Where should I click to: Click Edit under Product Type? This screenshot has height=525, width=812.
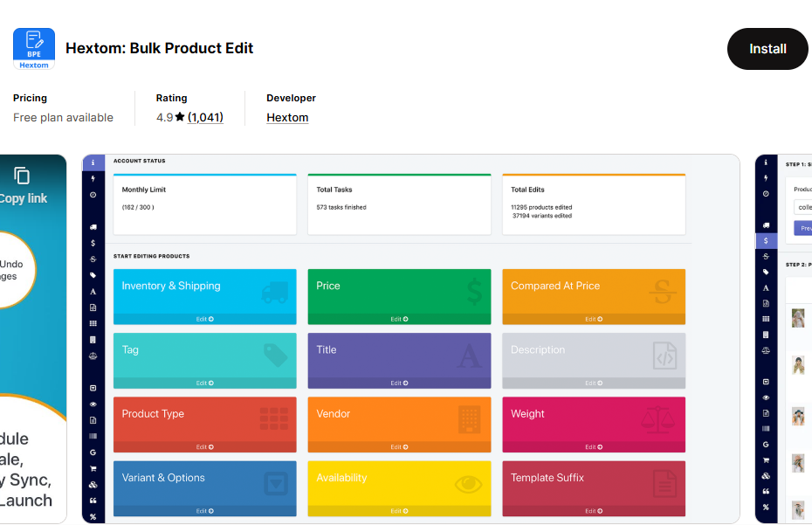(205, 446)
